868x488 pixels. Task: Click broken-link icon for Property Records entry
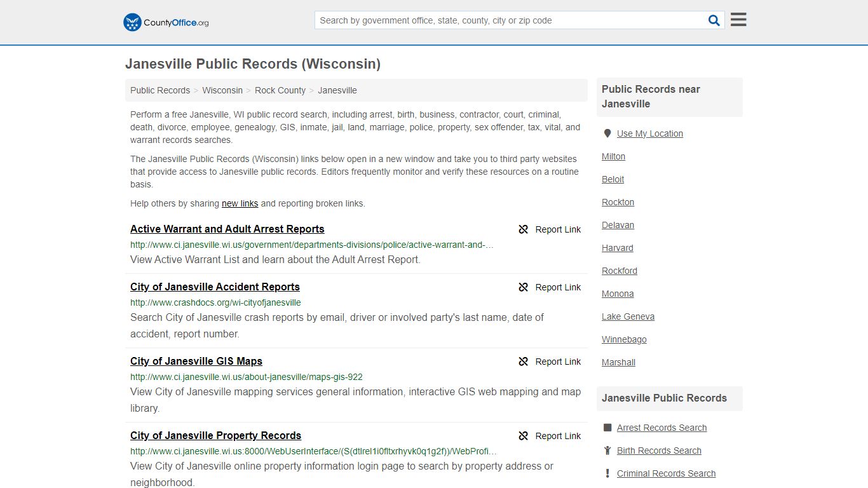click(524, 436)
